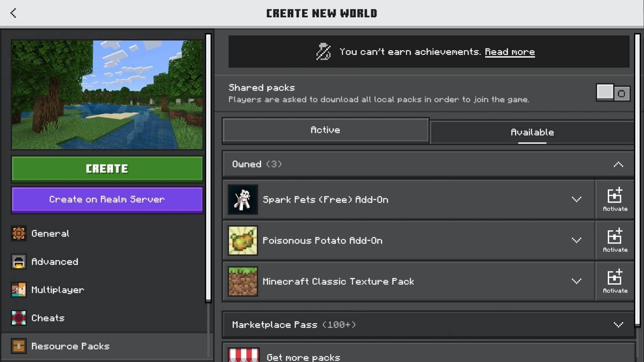Click the world preview thumbnail

pos(107,94)
